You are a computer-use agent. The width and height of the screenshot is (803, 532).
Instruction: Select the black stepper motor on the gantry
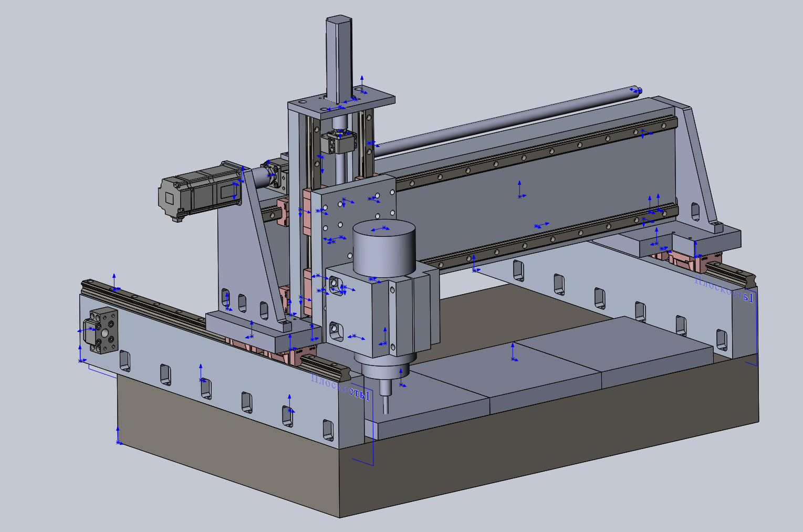click(x=200, y=192)
